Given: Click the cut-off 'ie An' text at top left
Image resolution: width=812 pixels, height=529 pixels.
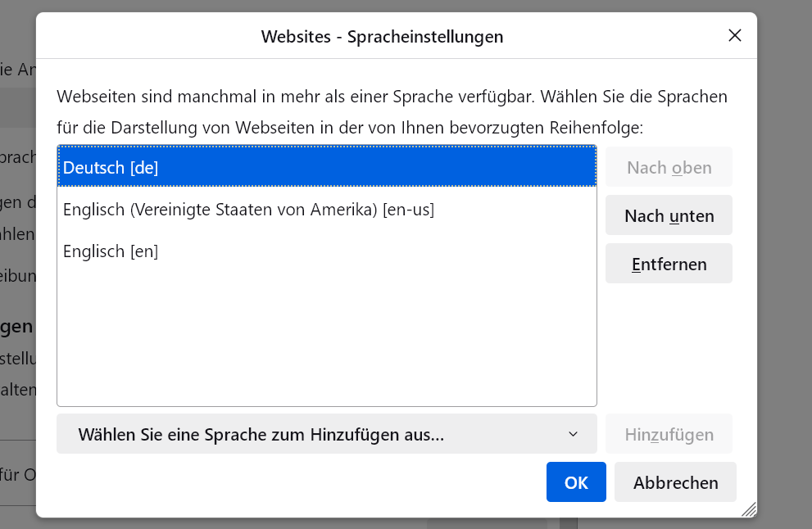Looking at the screenshot, I should [x=16, y=70].
